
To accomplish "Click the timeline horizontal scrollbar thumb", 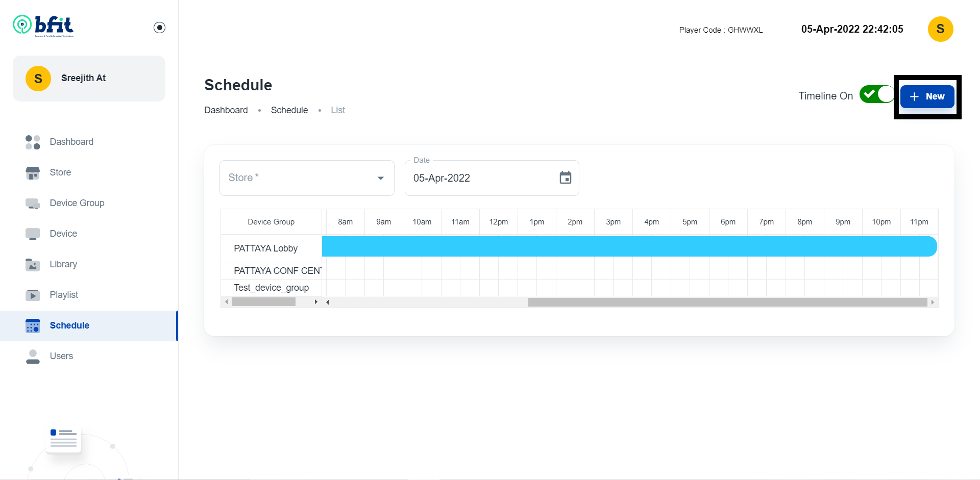I will point(727,302).
